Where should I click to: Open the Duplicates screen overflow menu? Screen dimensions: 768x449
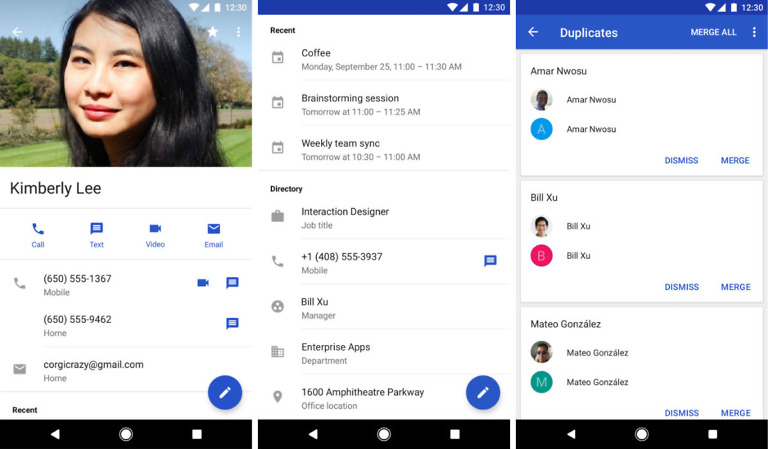[x=754, y=32]
